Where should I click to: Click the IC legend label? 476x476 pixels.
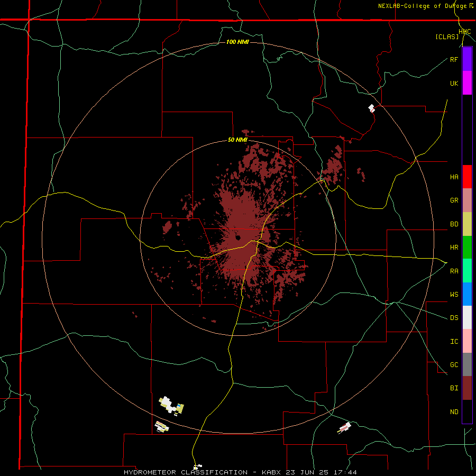454,342
